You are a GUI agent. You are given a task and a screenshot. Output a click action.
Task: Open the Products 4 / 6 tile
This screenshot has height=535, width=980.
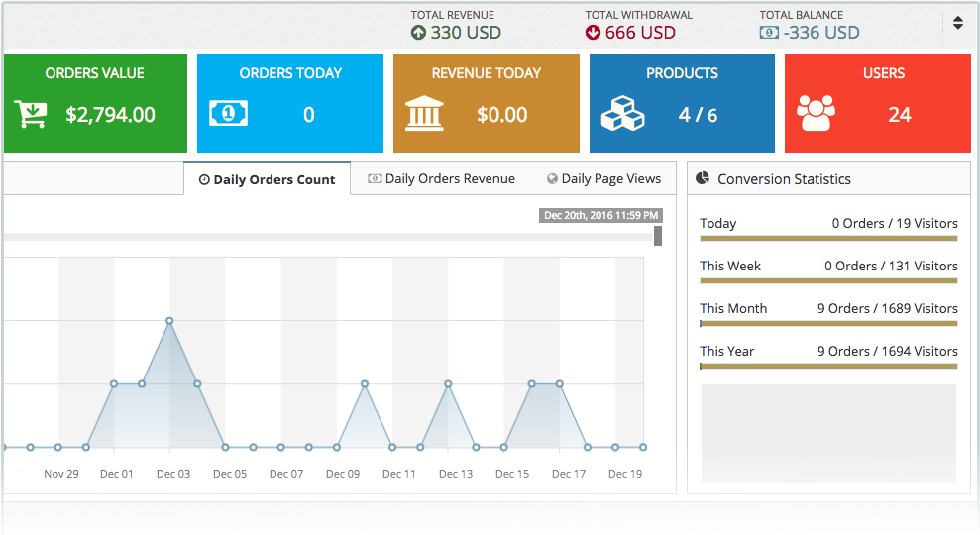coord(682,102)
